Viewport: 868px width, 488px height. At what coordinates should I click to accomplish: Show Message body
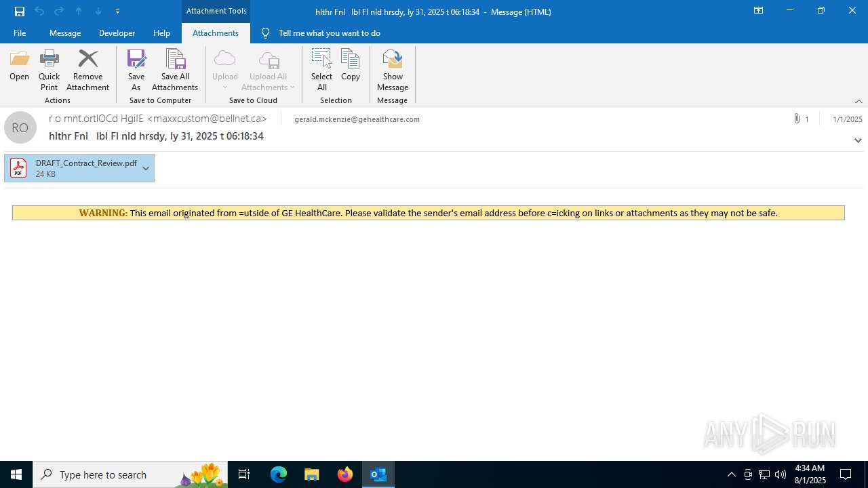tap(393, 70)
